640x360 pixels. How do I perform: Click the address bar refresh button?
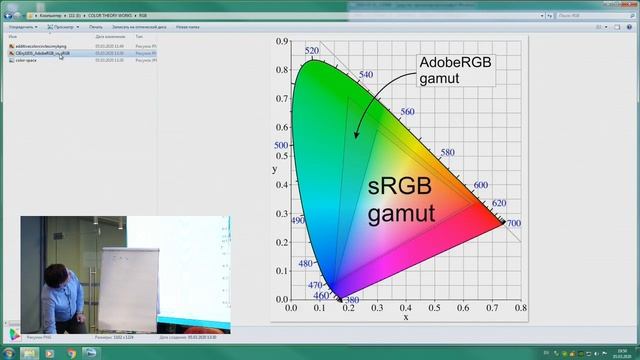(550, 16)
